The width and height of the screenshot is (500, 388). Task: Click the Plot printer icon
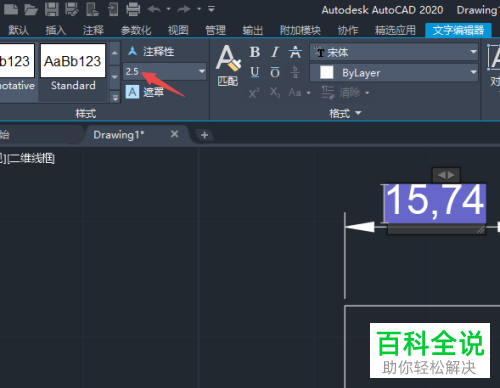point(133,9)
